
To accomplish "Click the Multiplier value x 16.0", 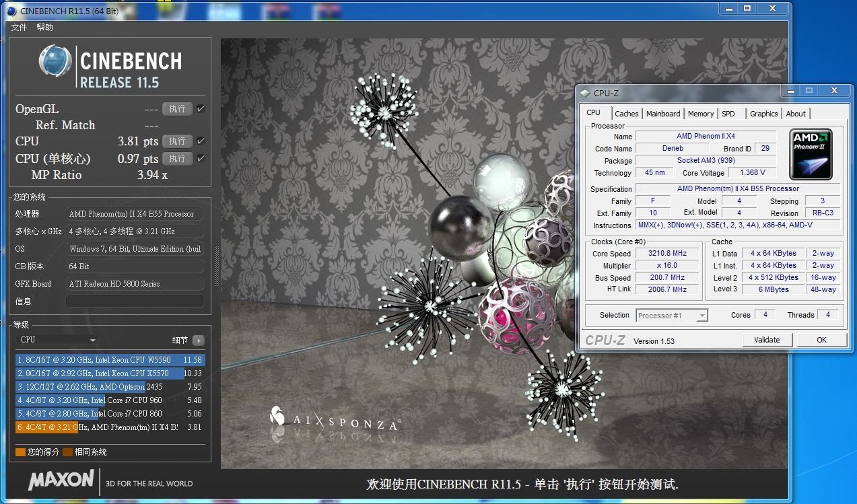I will click(667, 265).
